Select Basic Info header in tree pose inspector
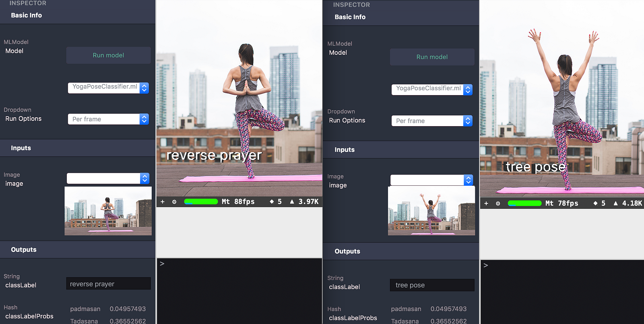 point(350,17)
